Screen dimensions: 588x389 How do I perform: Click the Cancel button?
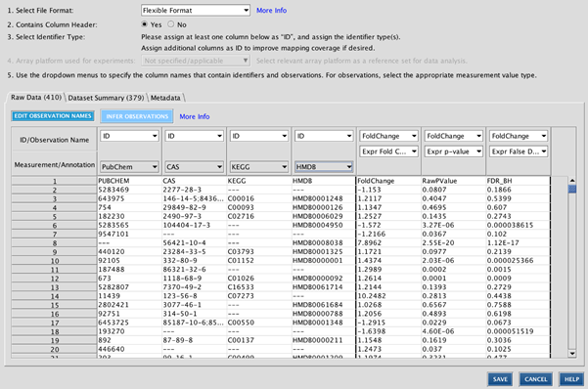[535, 379]
